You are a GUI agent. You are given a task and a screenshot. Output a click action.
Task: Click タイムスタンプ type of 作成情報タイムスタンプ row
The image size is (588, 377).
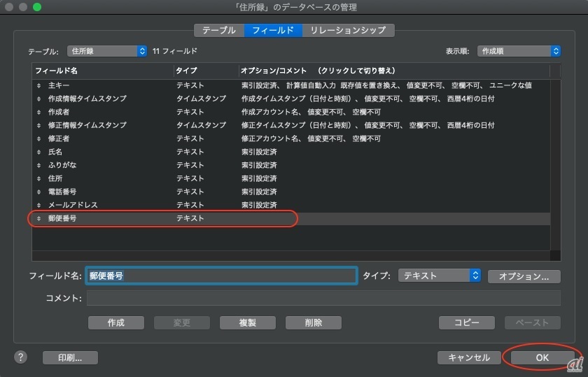[202, 99]
